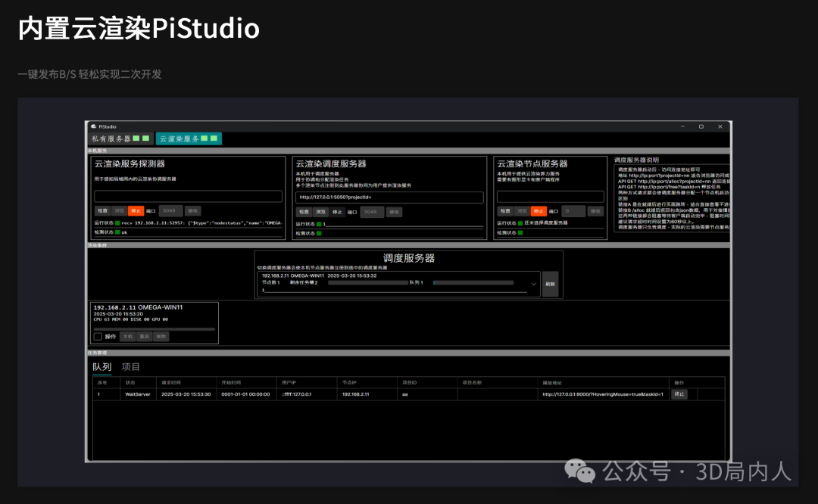Click 队列 progress bar in scheduler entry

pyautogui.click(x=473, y=282)
